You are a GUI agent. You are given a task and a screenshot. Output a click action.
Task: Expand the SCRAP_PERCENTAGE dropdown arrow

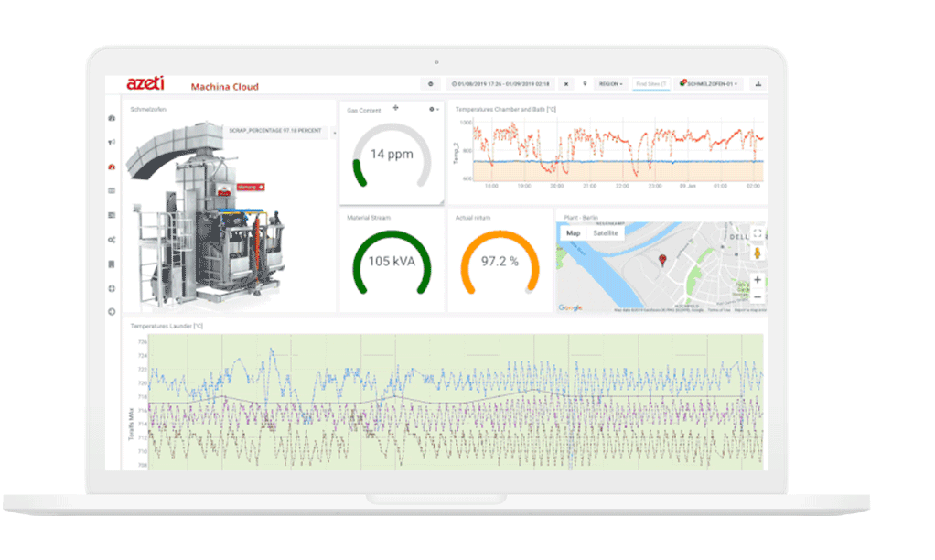[334, 132]
